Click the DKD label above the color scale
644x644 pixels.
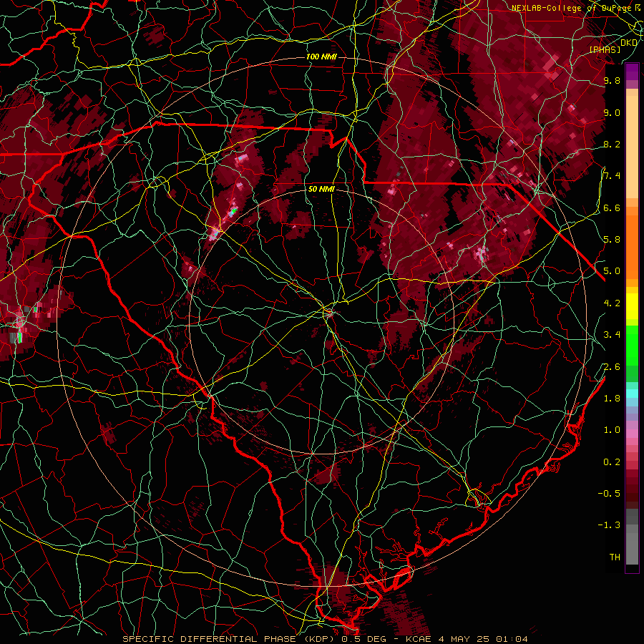[628, 42]
